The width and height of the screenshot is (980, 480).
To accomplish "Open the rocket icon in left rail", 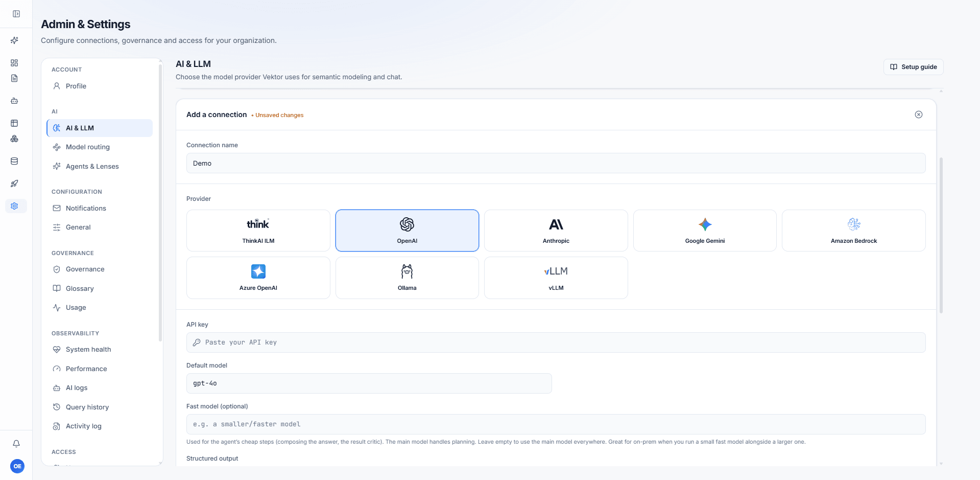I will click(x=14, y=184).
